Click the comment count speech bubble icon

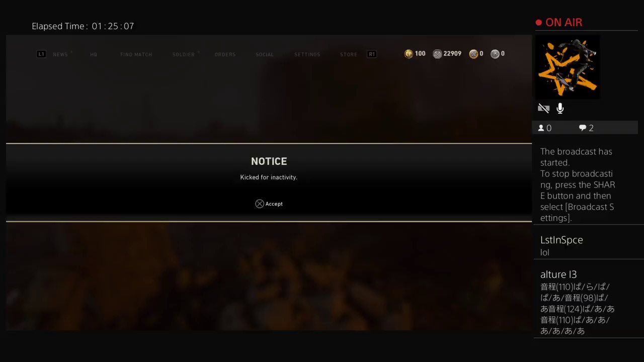pyautogui.click(x=583, y=128)
